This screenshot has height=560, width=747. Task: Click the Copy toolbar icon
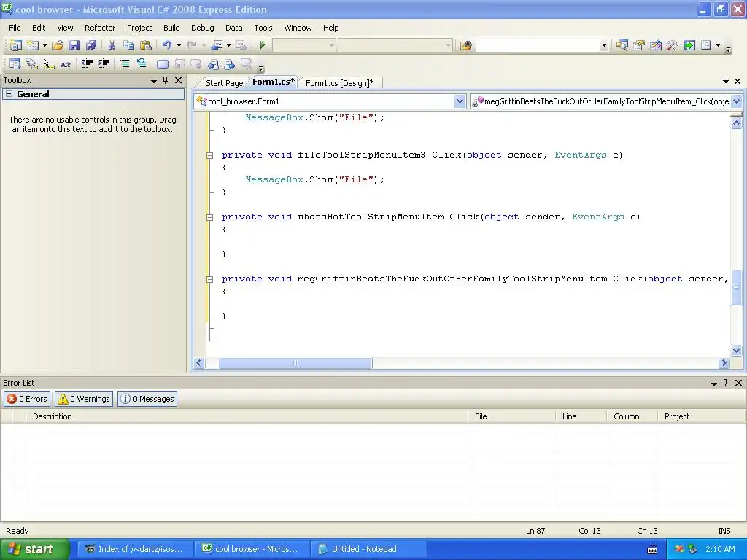tap(128, 45)
